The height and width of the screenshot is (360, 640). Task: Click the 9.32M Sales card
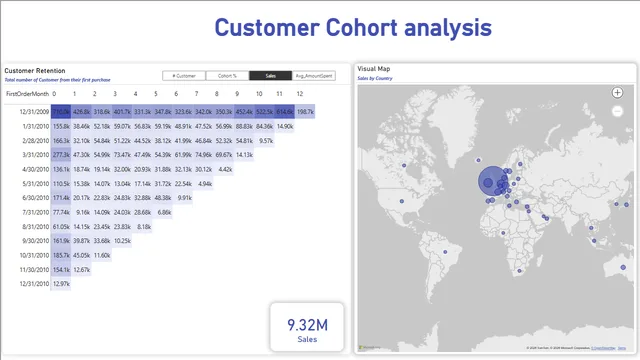click(307, 327)
